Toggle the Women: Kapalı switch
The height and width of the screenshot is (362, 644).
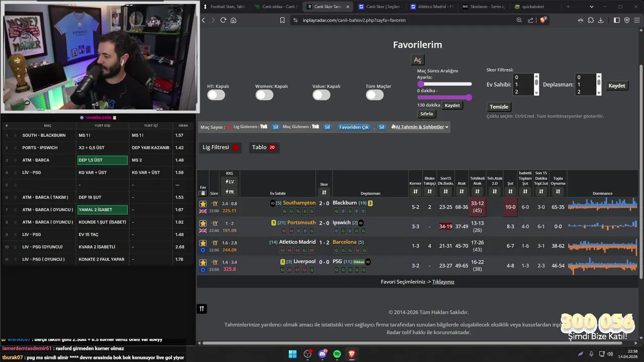[264, 95]
